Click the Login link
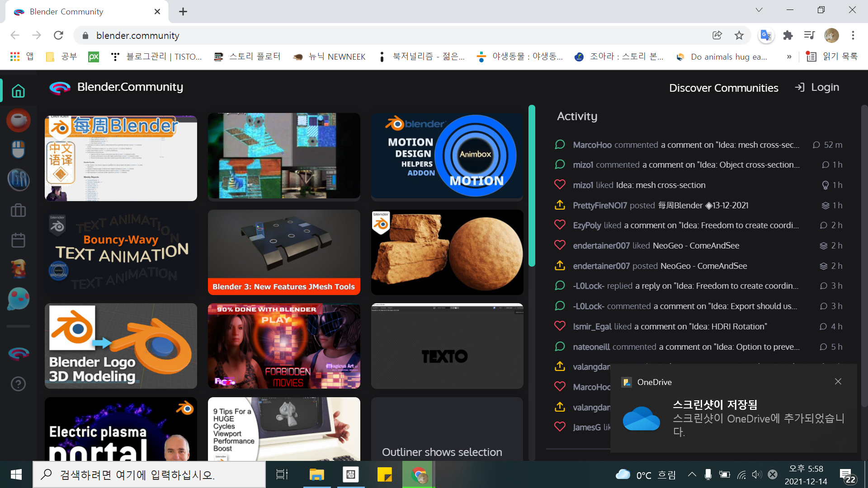This screenshot has height=488, width=868. [x=817, y=87]
